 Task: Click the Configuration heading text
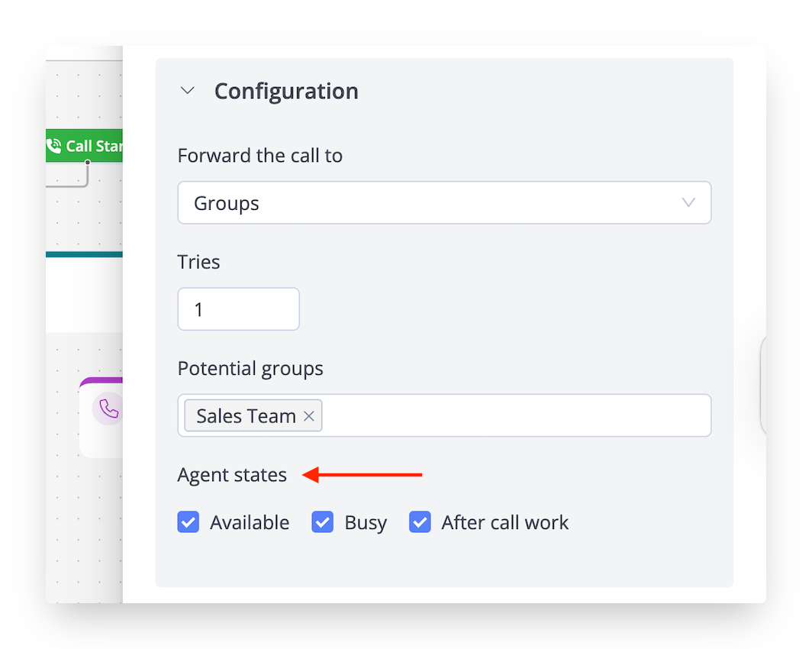(x=285, y=91)
